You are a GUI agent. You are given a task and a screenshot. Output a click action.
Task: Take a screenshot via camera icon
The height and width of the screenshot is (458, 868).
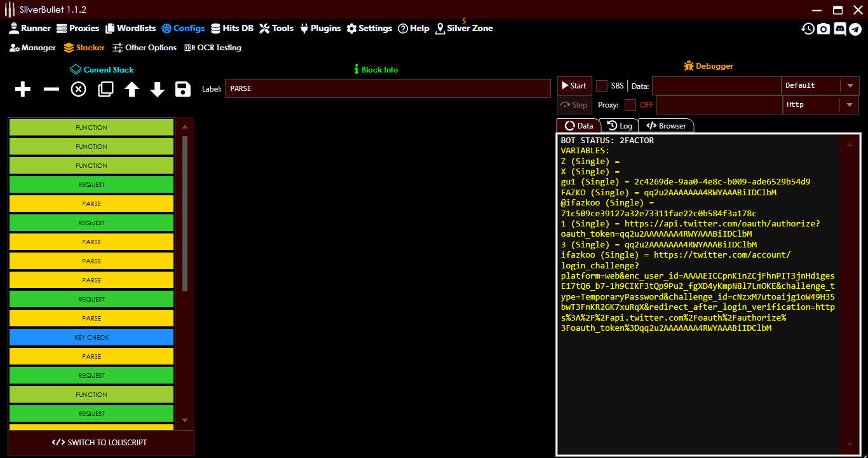pyautogui.click(x=824, y=29)
